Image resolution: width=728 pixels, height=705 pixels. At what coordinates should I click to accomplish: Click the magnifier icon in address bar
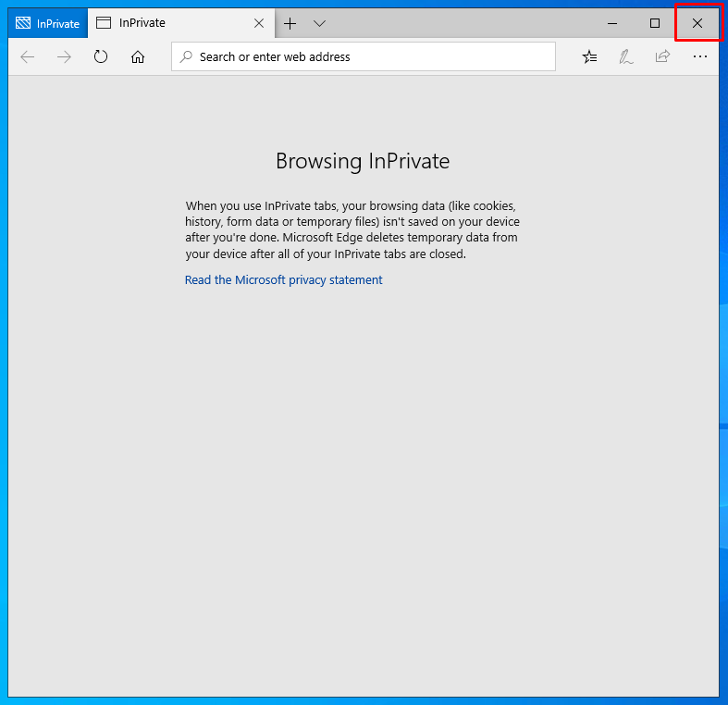pos(186,56)
